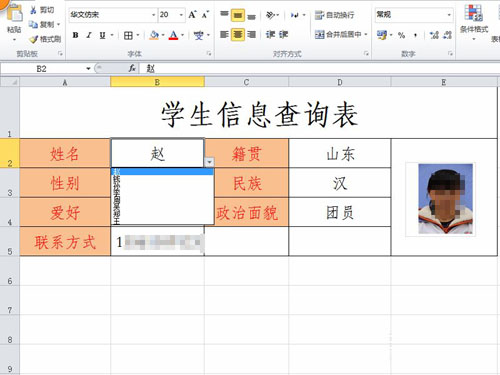Click the 联系方式 label cell

point(65,242)
